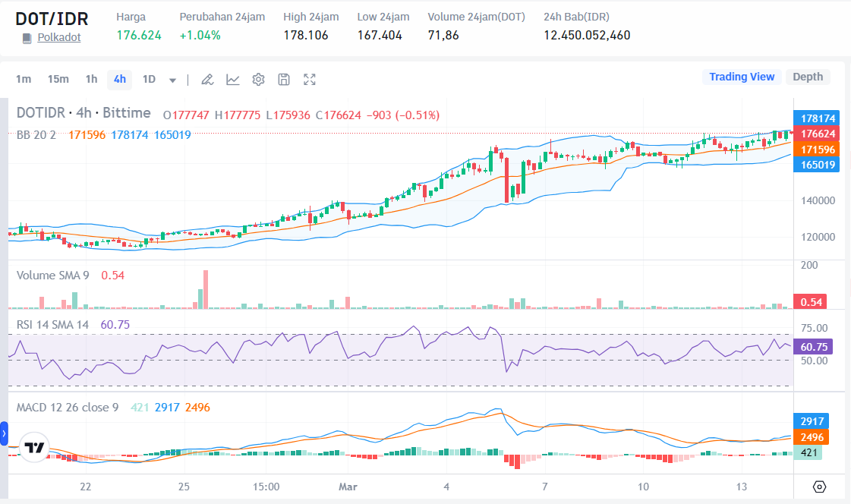Click the RSI value tag 60.75
The width and height of the screenshot is (851, 504).
(x=813, y=347)
